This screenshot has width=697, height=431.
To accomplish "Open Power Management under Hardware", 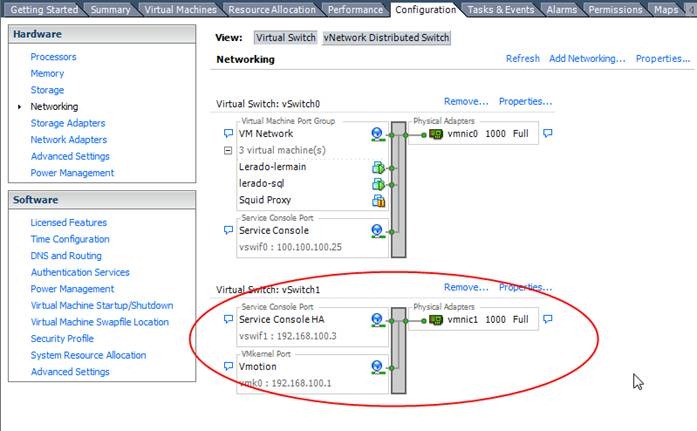I will 72,173.
